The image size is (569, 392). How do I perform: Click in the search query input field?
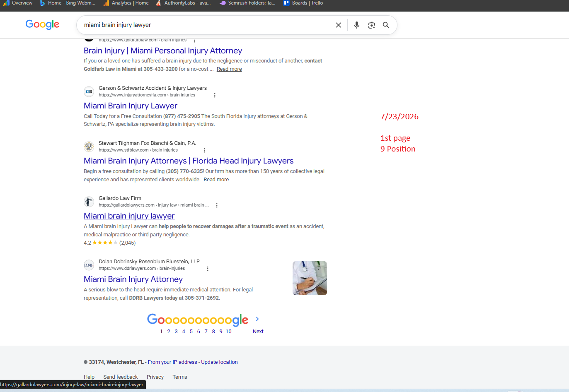tap(205, 25)
